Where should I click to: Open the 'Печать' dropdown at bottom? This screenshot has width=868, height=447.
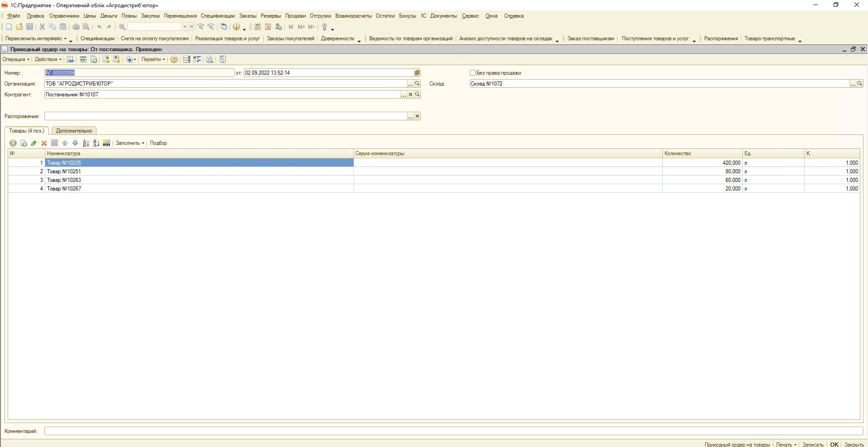(786, 444)
